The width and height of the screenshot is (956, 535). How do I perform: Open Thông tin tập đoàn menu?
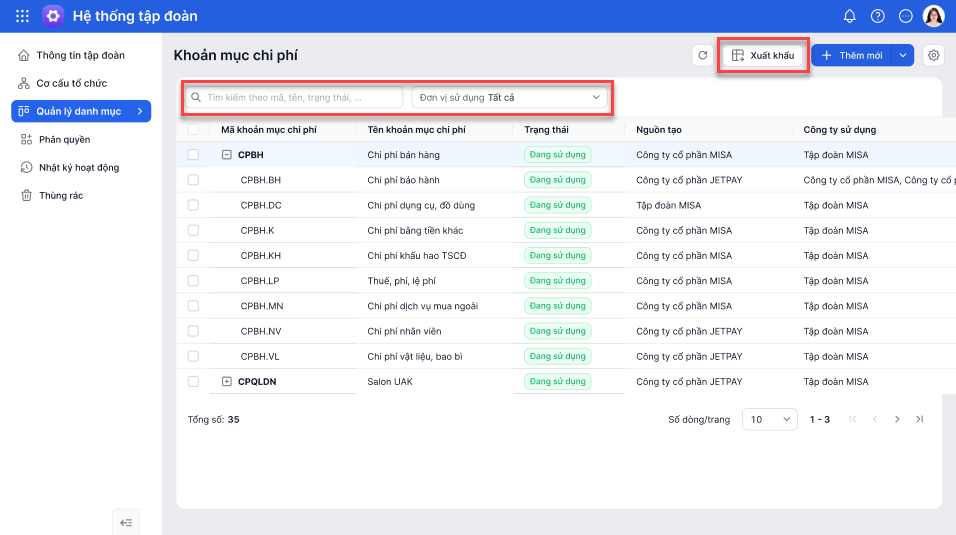(81, 55)
